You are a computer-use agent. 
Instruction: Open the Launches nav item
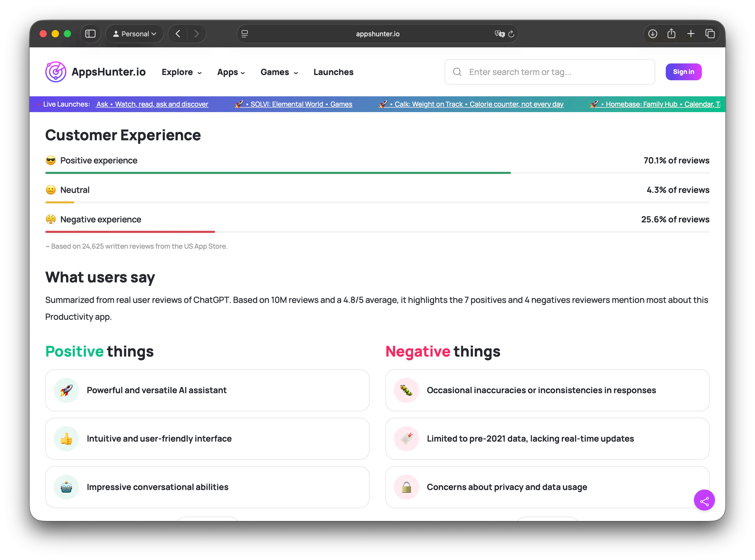333,72
